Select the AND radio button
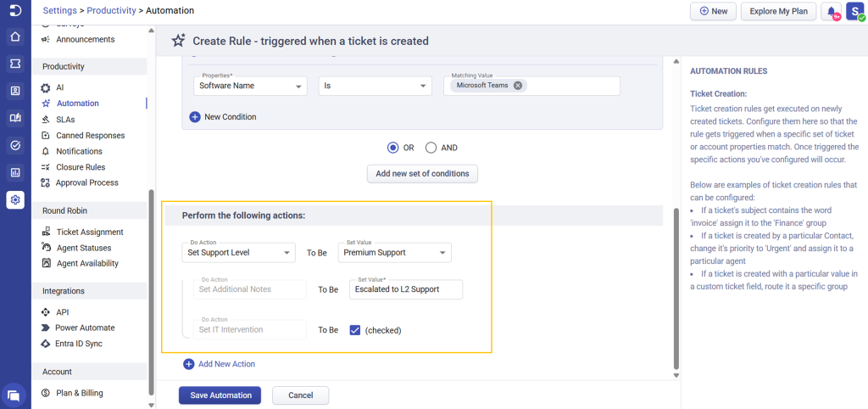The image size is (868, 409). (x=431, y=148)
